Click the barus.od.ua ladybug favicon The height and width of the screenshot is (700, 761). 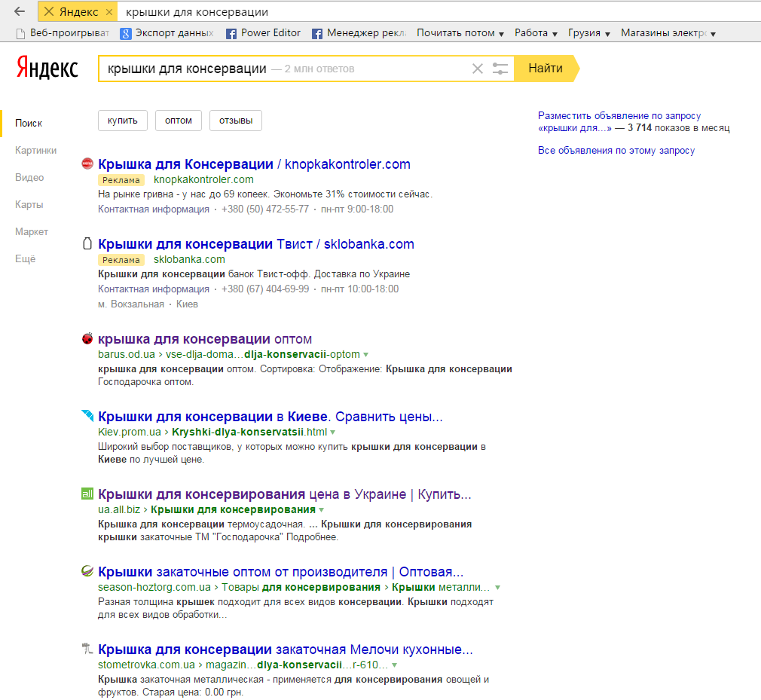point(87,338)
